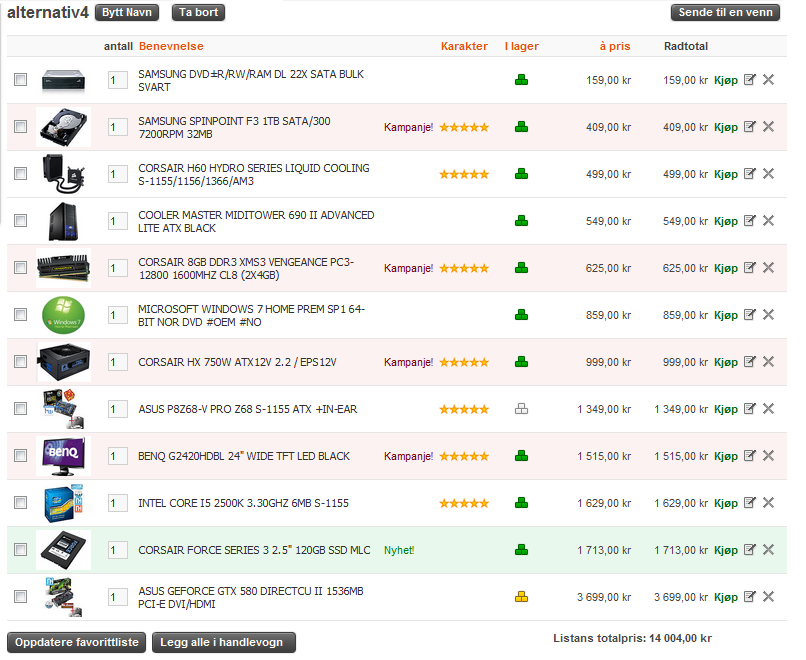
Task: Open Corsair HX 750W product name
Action: [x=237, y=362]
